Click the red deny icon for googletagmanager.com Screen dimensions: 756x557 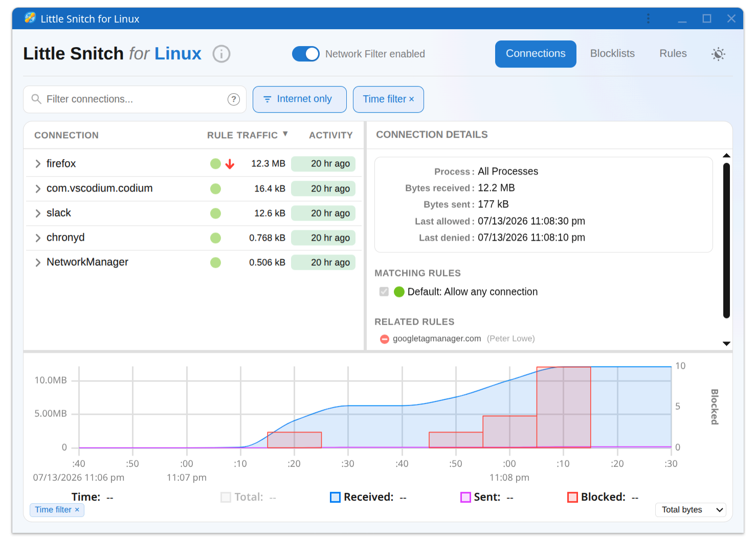click(385, 339)
